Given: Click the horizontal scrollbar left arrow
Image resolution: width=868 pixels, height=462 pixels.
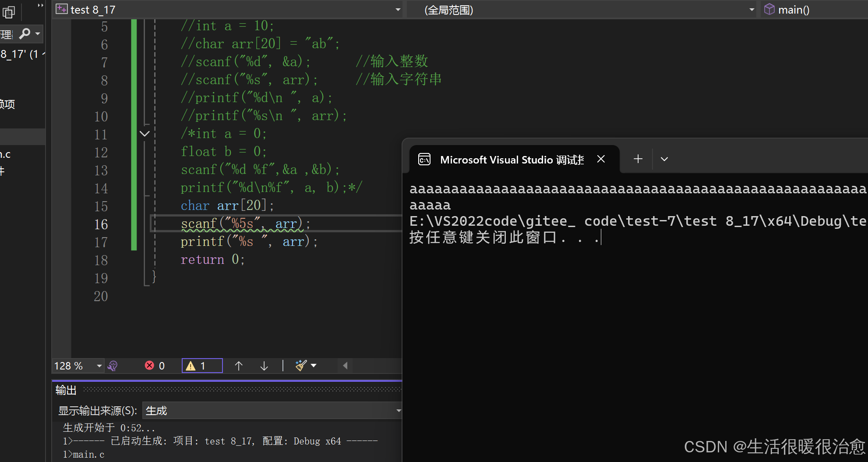Looking at the screenshot, I should (345, 366).
